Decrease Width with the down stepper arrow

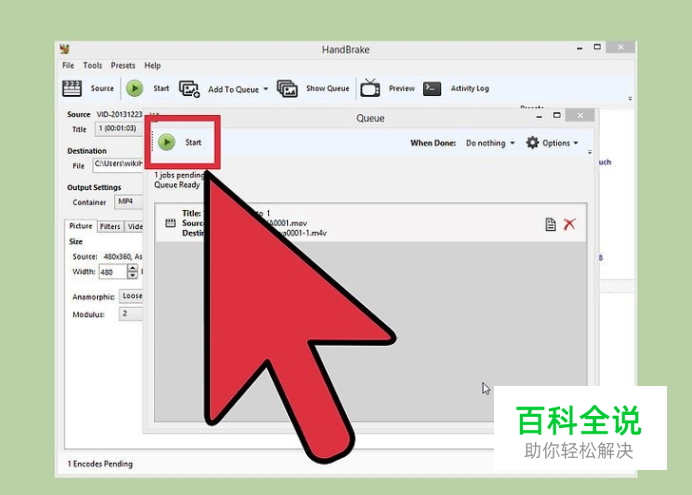click(x=132, y=275)
